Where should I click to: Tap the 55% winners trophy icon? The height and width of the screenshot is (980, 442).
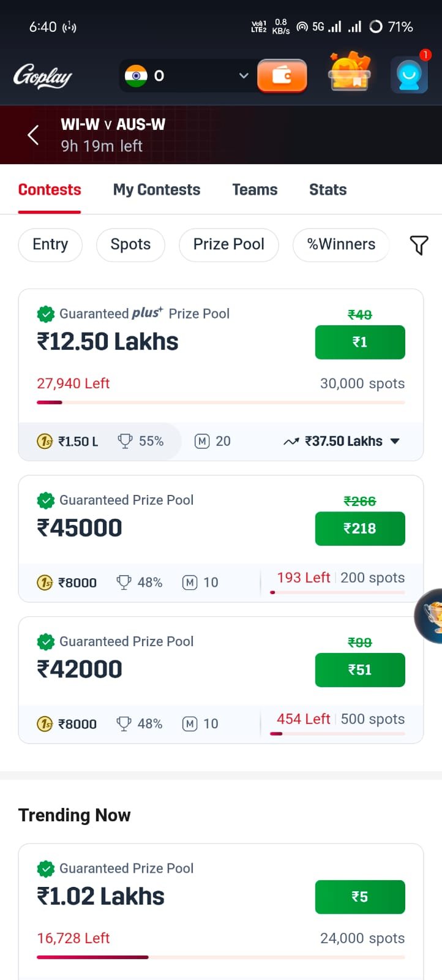click(x=125, y=441)
